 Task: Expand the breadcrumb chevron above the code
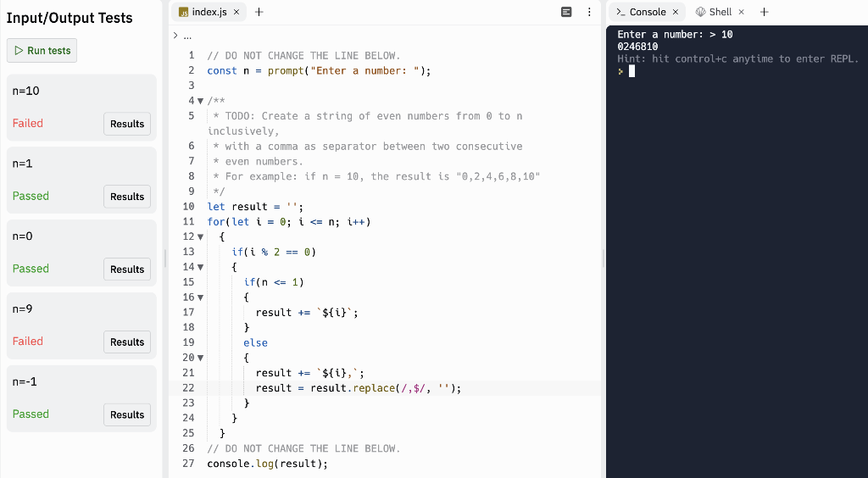pos(175,36)
